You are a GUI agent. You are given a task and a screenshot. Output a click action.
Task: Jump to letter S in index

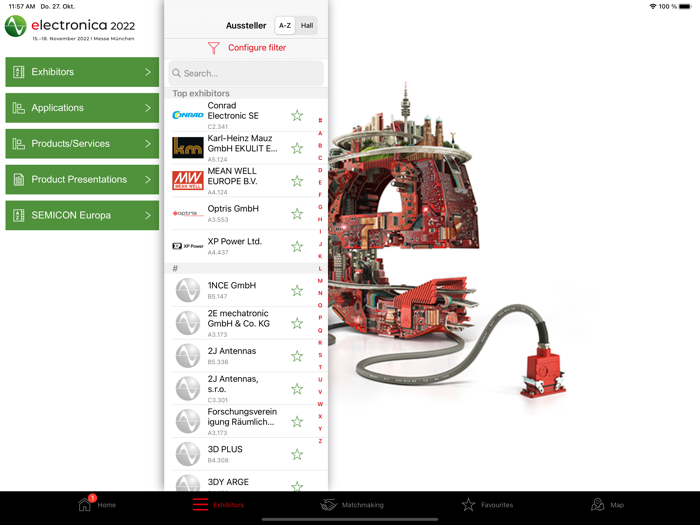coord(320,355)
